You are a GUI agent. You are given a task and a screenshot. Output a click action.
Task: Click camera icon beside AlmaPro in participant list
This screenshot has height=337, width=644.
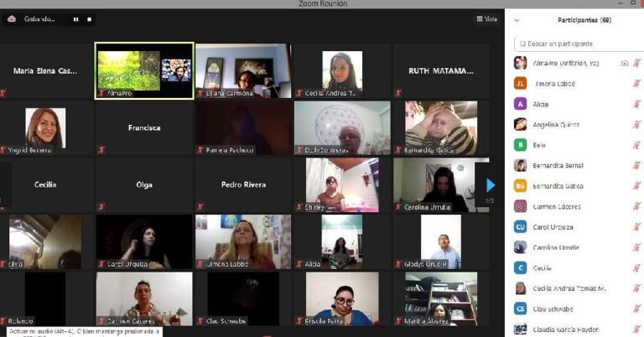click(625, 63)
